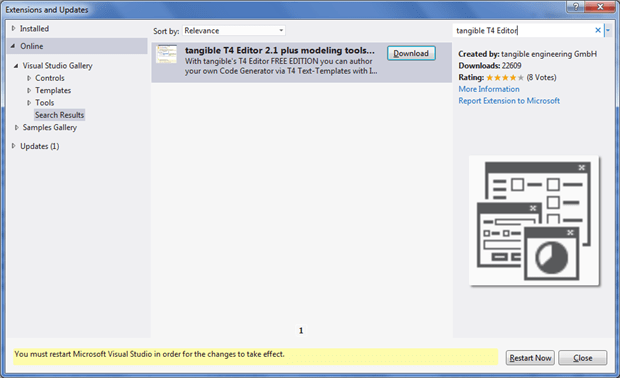
Task: Expand the Controls node arrow
Action: tap(29, 78)
